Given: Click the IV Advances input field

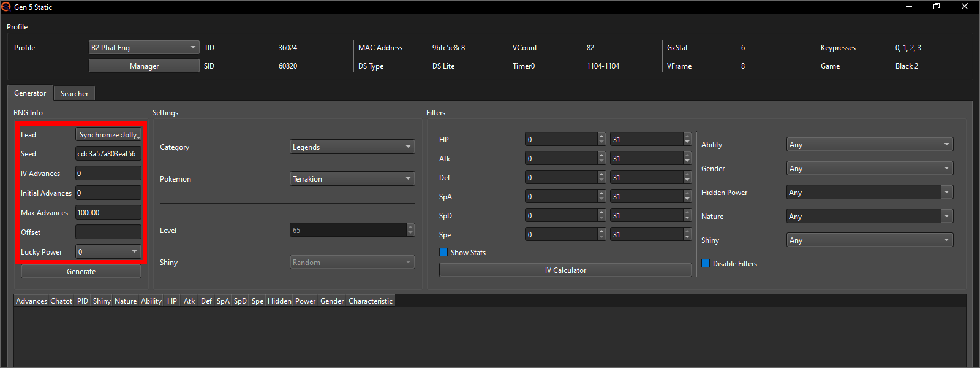Looking at the screenshot, I should pyautogui.click(x=108, y=173).
